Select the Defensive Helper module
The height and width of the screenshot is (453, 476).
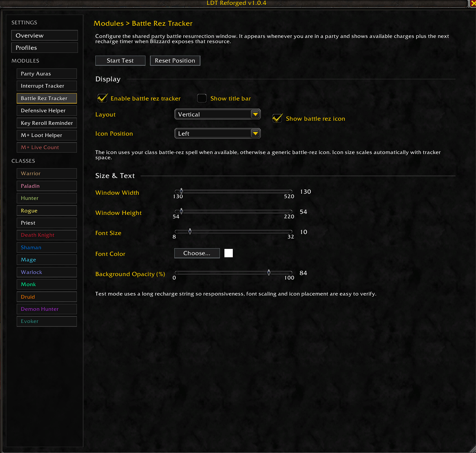tap(47, 111)
